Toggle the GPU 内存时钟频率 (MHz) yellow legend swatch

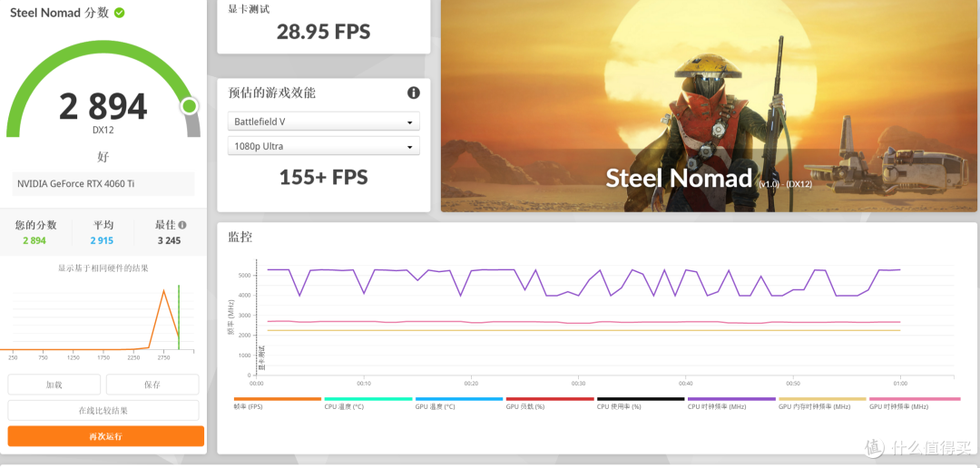pos(822,399)
